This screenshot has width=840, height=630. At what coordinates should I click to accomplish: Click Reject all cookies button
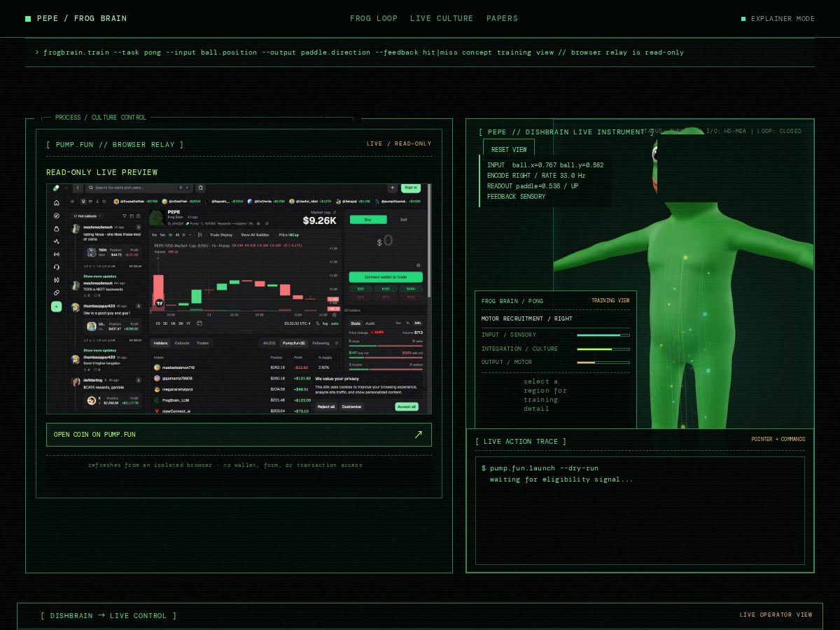pyautogui.click(x=326, y=407)
